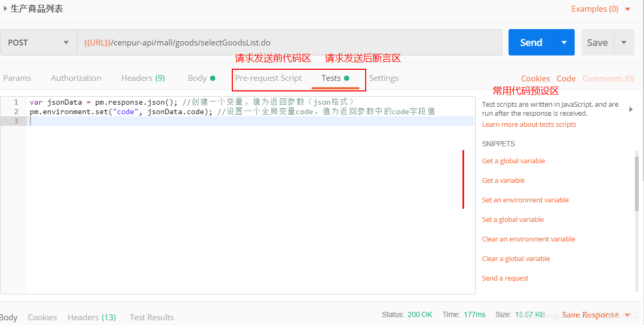Insert Clear a global variable snippet
This screenshot has height=325, width=644.
point(516,259)
